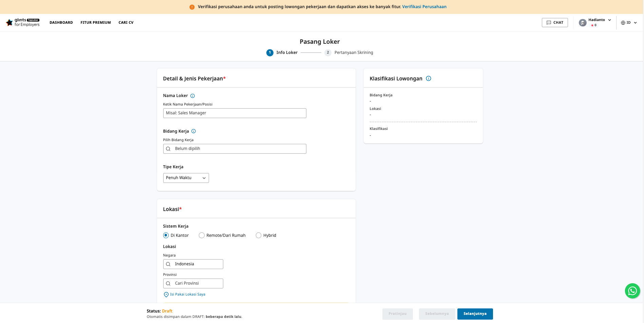The width and height of the screenshot is (644, 323).
Task: Expand the Hadianto account menu chevron
Action: pos(609,20)
